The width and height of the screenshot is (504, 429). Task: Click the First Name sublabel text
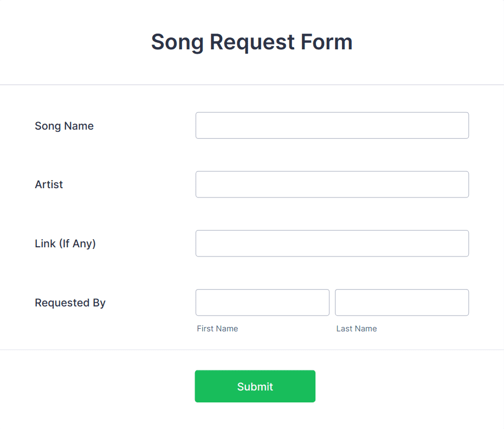217,328
